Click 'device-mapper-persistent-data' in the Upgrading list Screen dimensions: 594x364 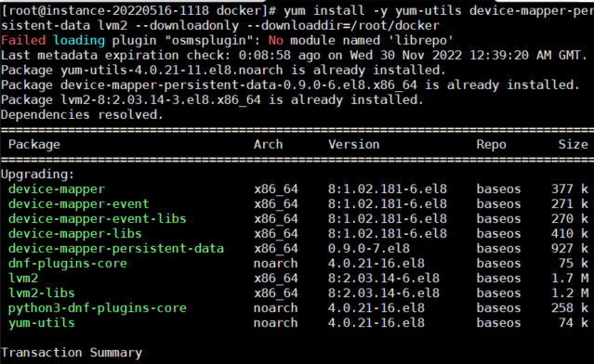[116, 248]
